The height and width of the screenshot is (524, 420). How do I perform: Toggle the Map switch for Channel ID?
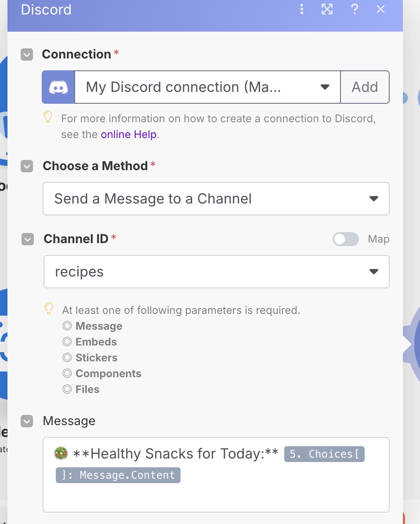click(x=346, y=239)
